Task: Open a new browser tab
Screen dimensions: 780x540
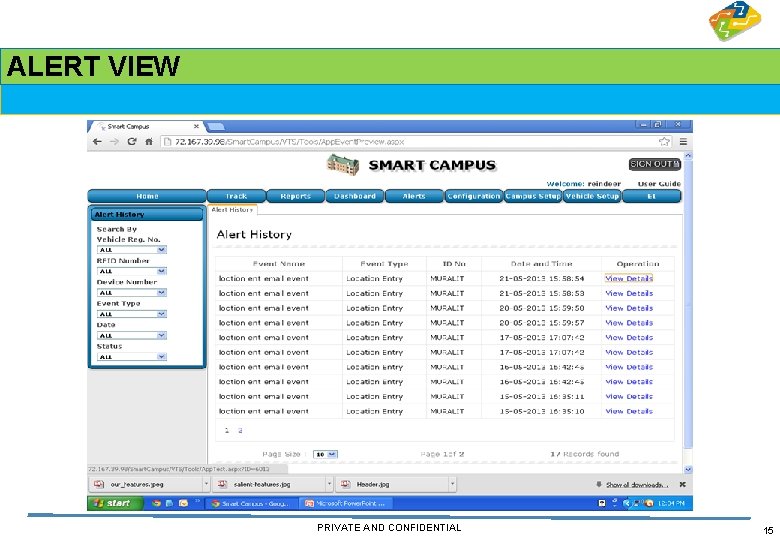Action: pos(215,126)
